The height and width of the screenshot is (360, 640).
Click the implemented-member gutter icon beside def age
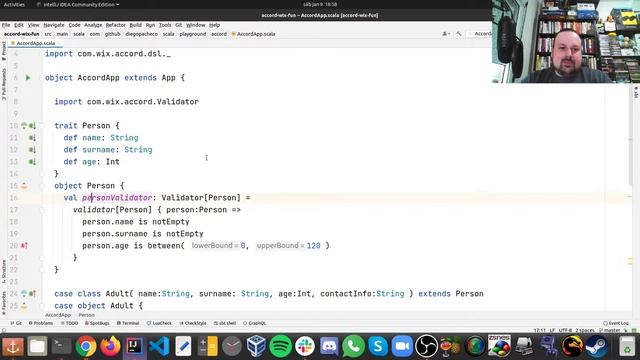click(32, 162)
